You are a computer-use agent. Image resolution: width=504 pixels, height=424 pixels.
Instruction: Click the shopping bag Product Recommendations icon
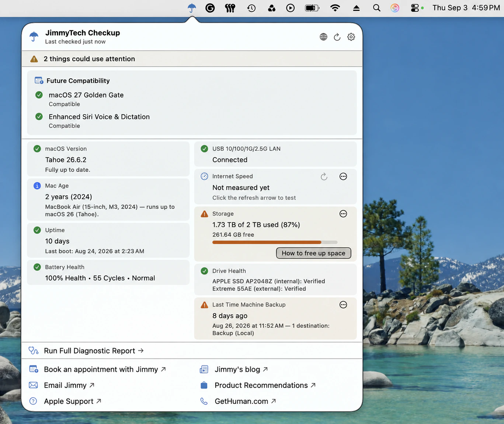click(204, 385)
